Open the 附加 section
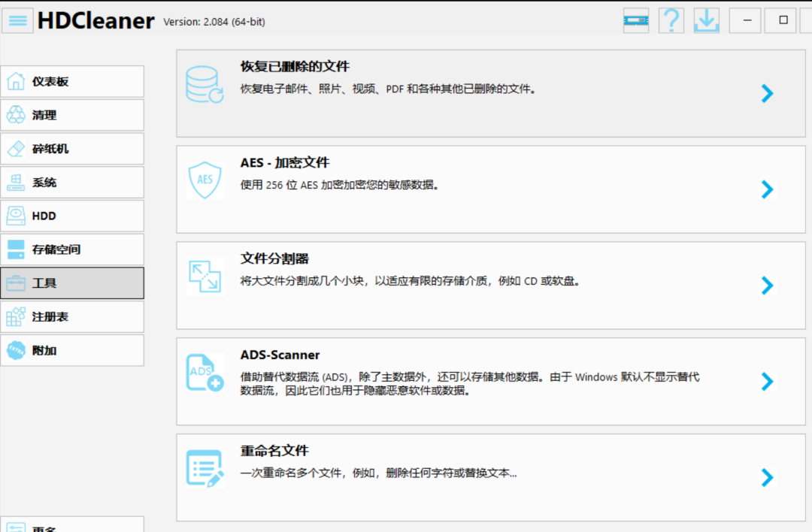The width and height of the screenshot is (812, 532). 72,350
